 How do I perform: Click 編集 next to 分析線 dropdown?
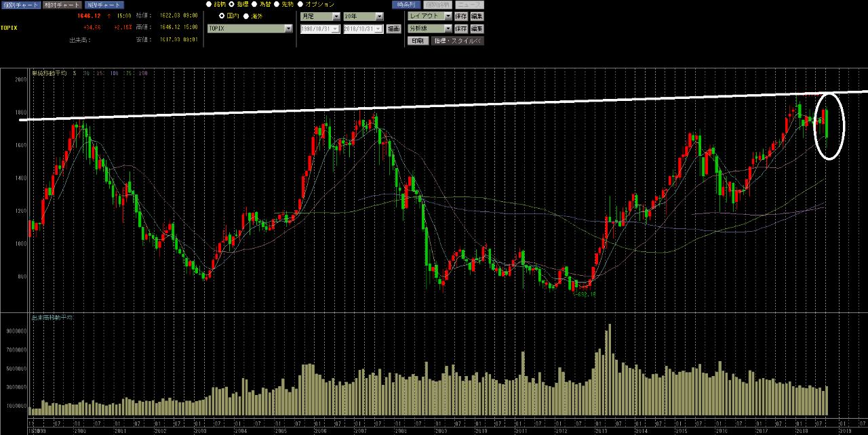(477, 28)
